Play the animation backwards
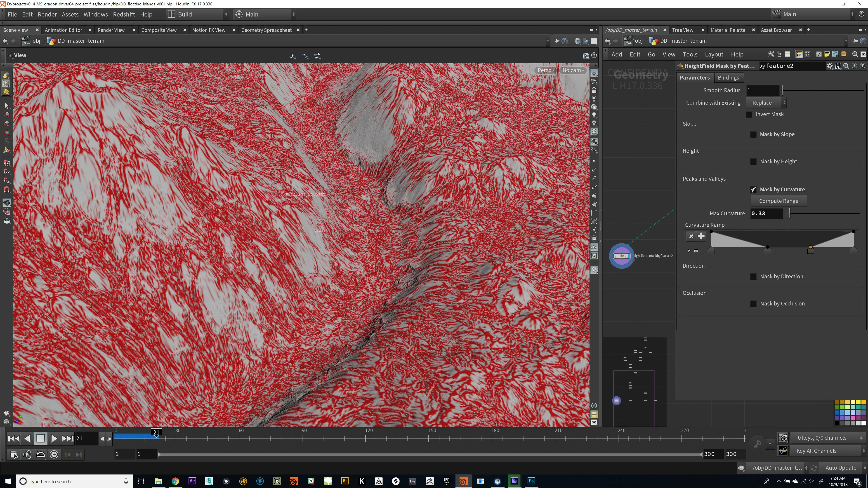Screen dimensions: 868x488 27,439
